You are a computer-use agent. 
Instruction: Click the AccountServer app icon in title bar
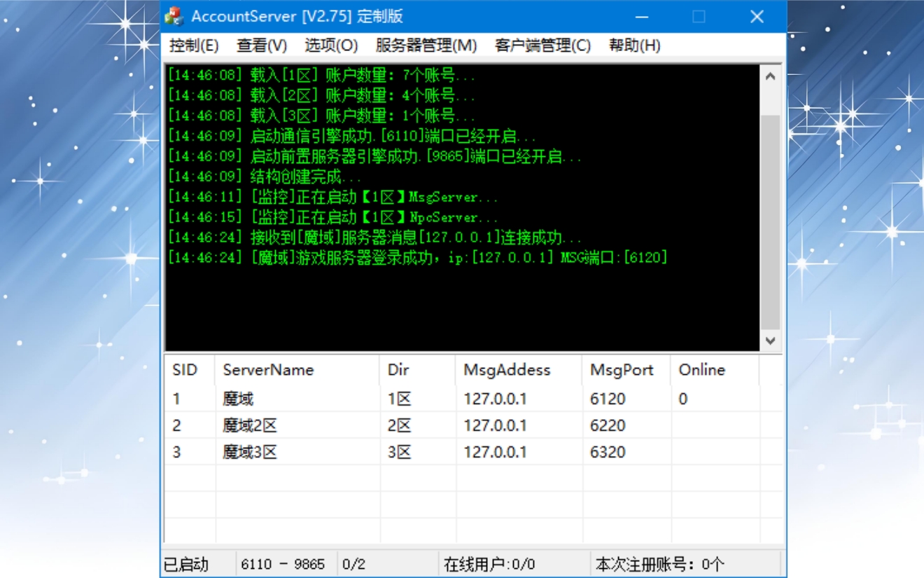174,16
